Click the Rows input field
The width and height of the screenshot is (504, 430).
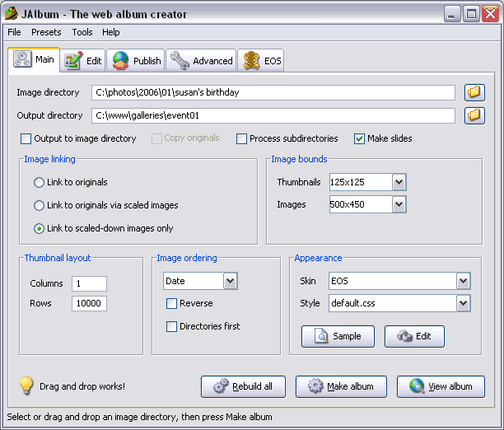(89, 303)
